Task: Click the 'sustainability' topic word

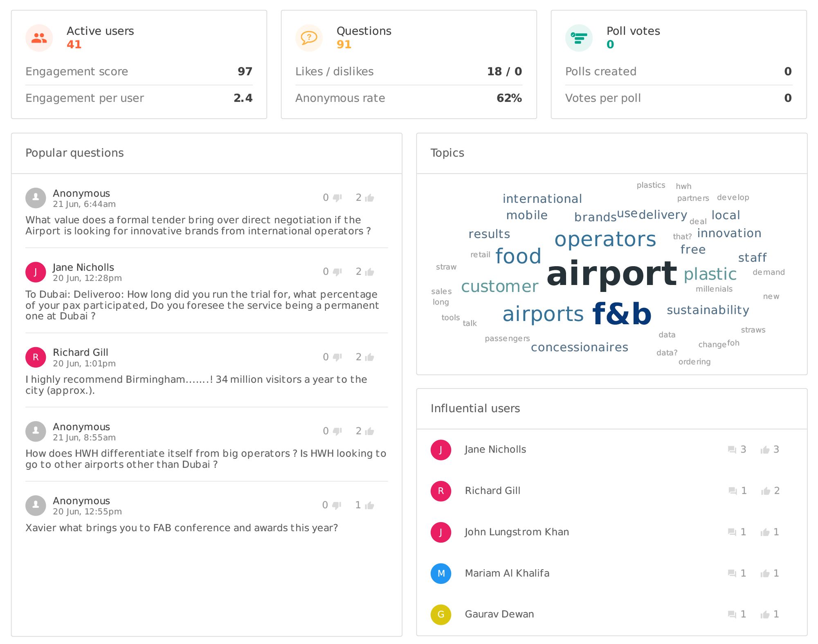Action: [x=708, y=310]
